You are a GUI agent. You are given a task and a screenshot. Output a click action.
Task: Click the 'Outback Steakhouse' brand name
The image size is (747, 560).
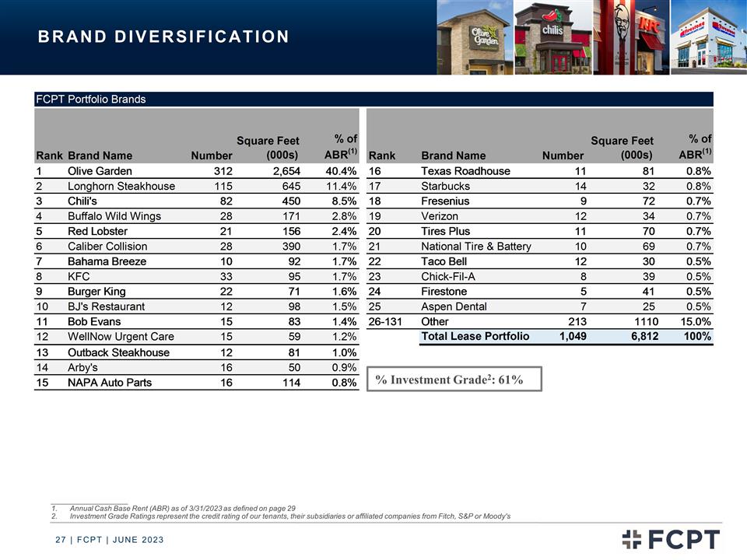click(118, 353)
